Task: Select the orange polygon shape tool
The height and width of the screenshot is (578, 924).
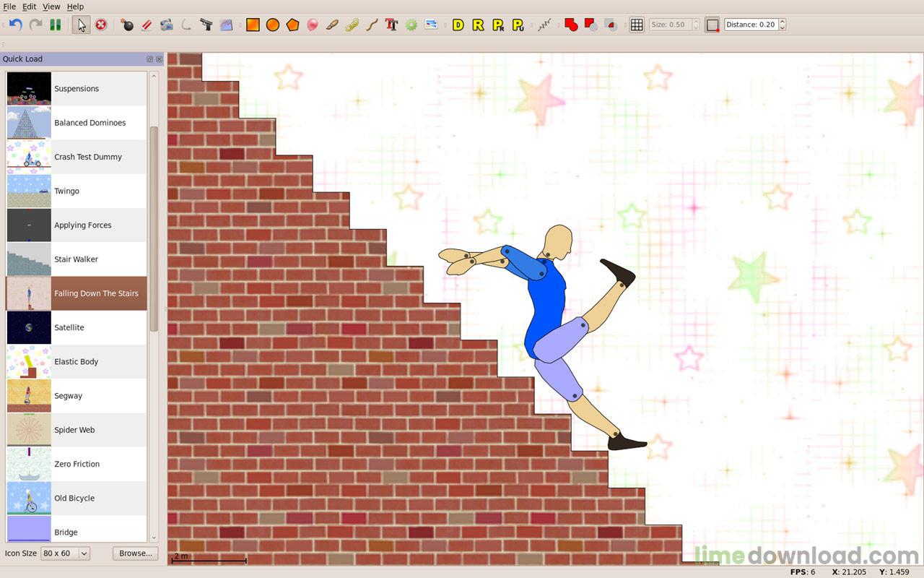Action: 292,25
